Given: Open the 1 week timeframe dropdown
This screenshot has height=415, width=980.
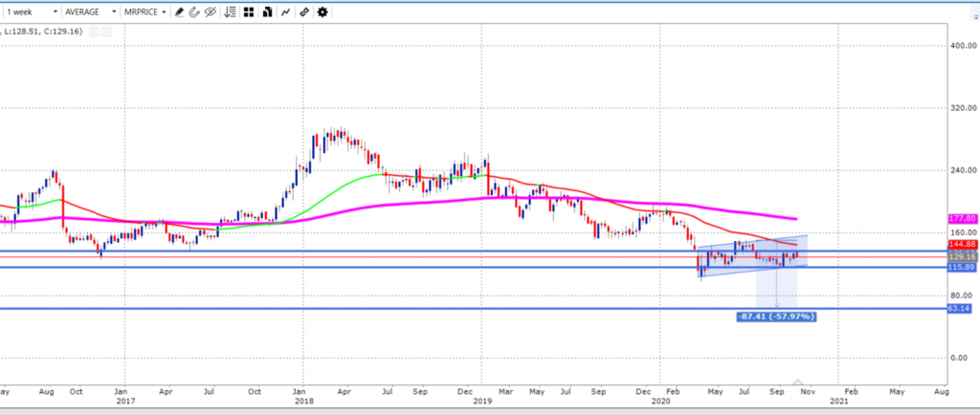Looking at the screenshot, I should tap(31, 12).
